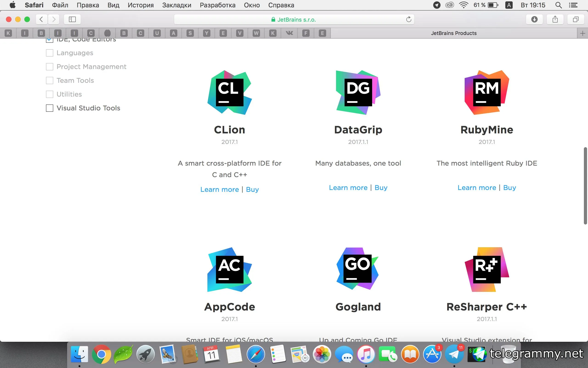Go forward with Safari forward arrow
Viewport: 588px width, 368px height.
(x=54, y=19)
